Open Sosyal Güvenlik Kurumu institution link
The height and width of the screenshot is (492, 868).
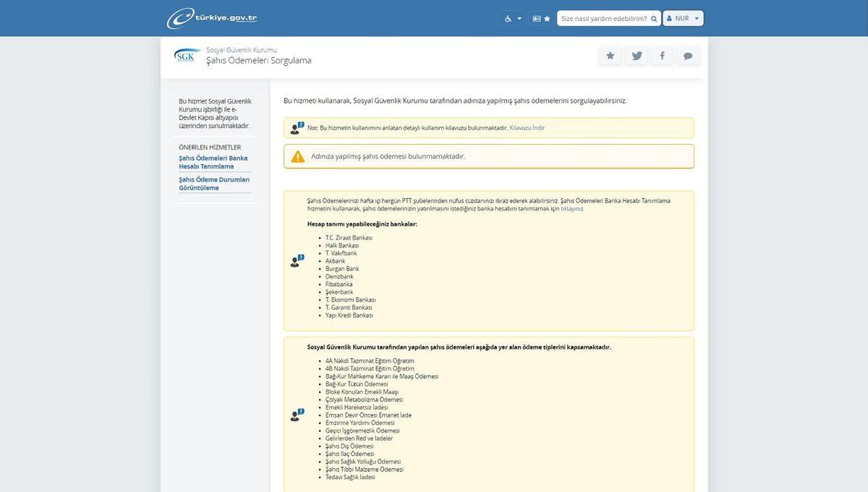(241, 50)
